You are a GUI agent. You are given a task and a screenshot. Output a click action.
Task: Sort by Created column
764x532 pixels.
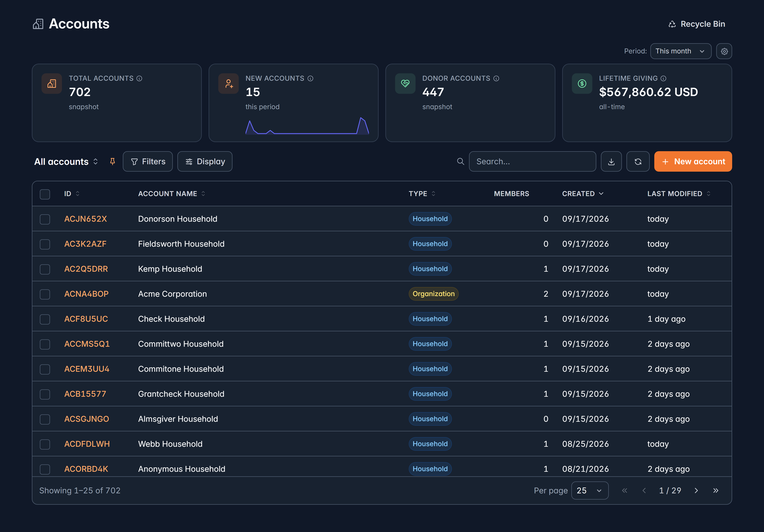(x=583, y=194)
